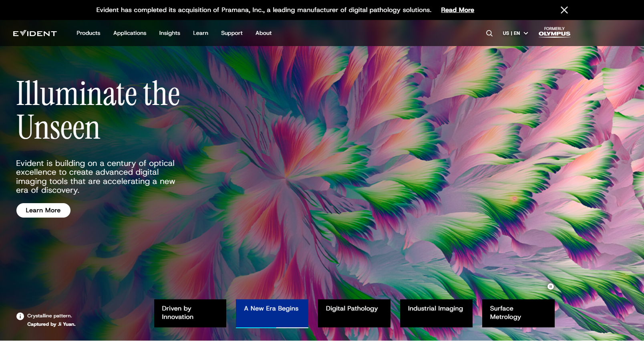The height and width of the screenshot is (341, 644).
Task: Switch to the Digital Pathology slide
Action: click(354, 313)
